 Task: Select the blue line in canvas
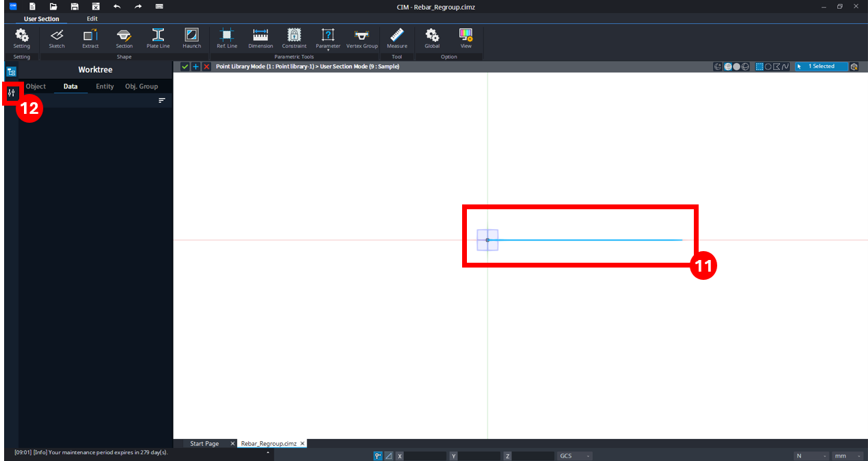point(585,240)
